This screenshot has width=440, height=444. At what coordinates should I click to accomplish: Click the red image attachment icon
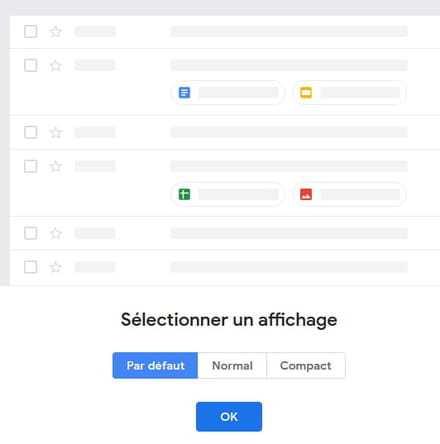tap(306, 194)
